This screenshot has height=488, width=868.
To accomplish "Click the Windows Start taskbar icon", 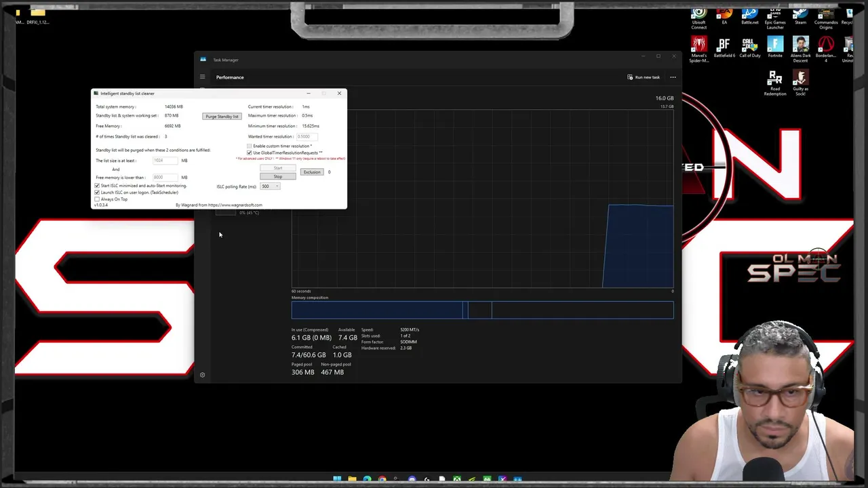I will [x=337, y=479].
